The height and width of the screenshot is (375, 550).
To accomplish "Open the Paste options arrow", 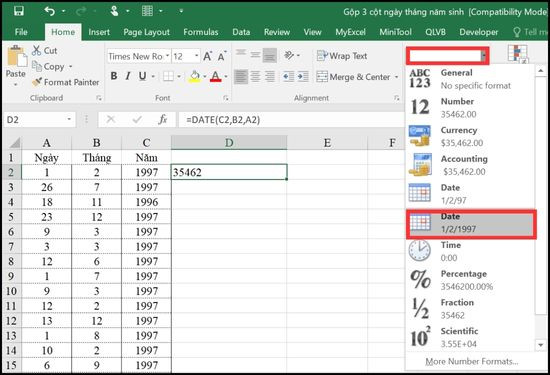I will [15, 85].
